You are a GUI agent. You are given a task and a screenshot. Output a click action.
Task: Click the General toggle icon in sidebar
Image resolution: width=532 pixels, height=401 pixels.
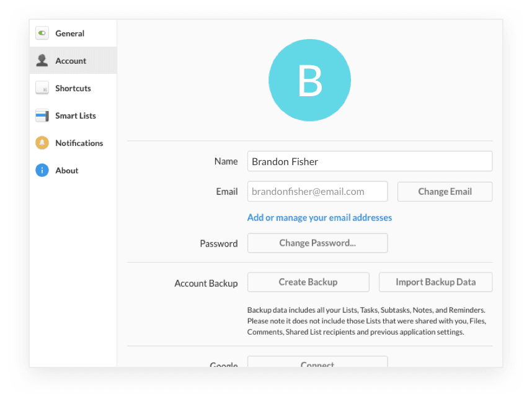click(42, 34)
